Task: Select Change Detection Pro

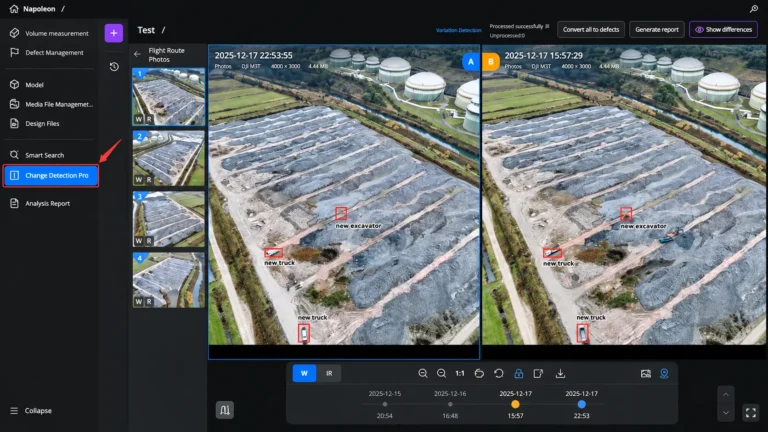Action: click(51, 175)
